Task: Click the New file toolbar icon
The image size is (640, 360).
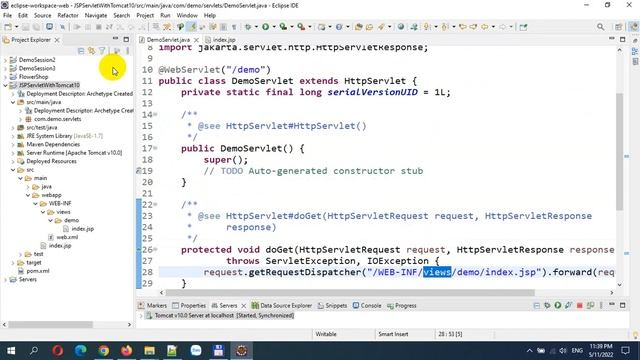Action: tap(8, 27)
